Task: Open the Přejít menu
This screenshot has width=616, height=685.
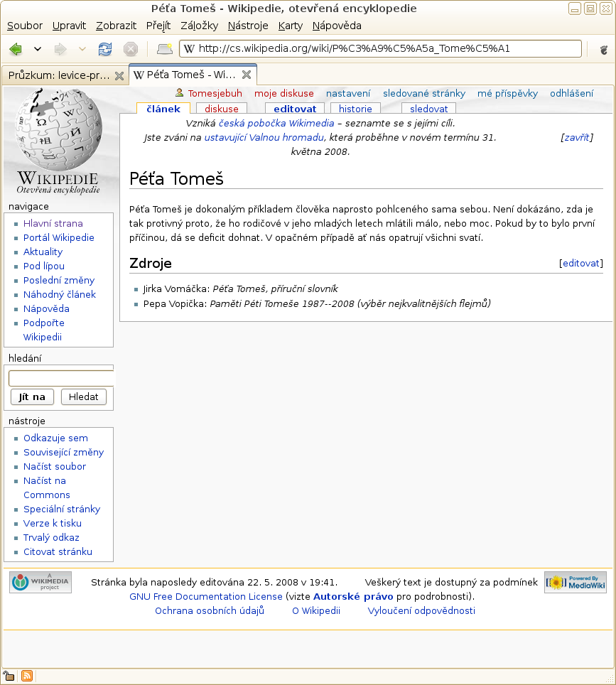Action: [x=158, y=26]
